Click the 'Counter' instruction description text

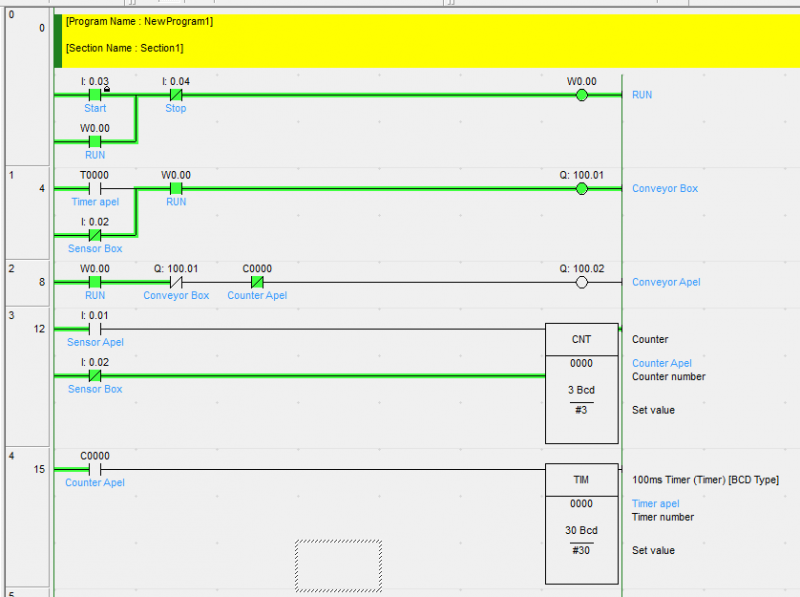tap(650, 339)
